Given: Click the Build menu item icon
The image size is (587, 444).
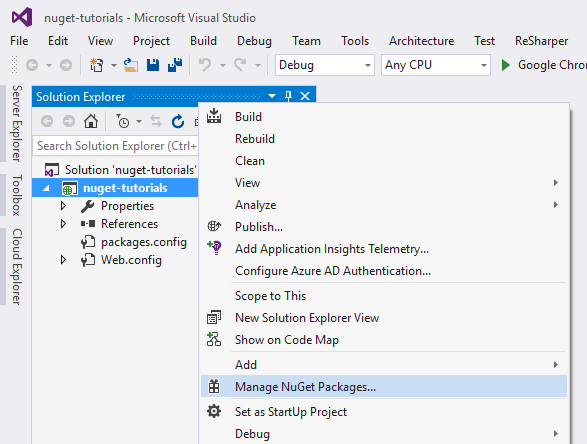Looking at the screenshot, I should pos(214,116).
